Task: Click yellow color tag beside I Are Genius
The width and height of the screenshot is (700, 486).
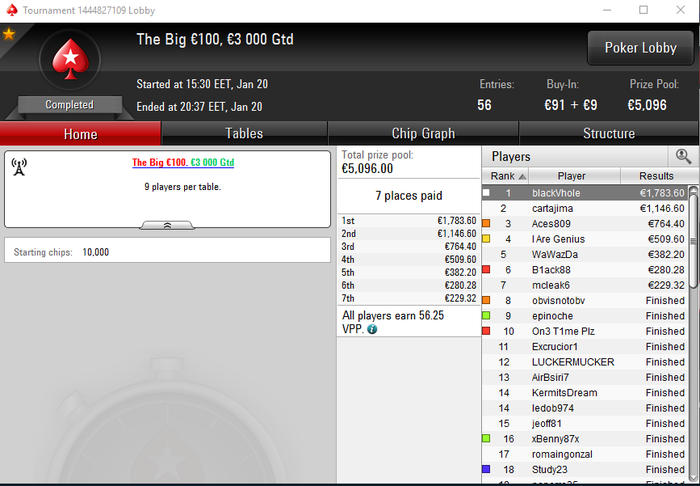Action: point(486,239)
